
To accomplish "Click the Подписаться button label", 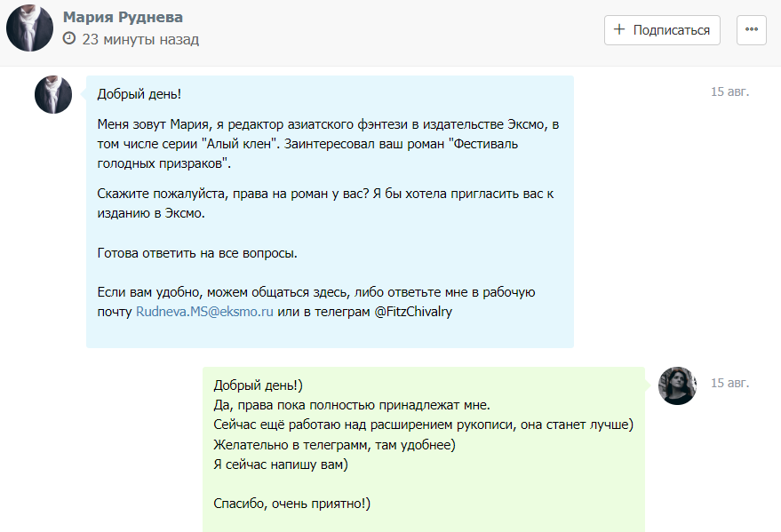I will [671, 30].
